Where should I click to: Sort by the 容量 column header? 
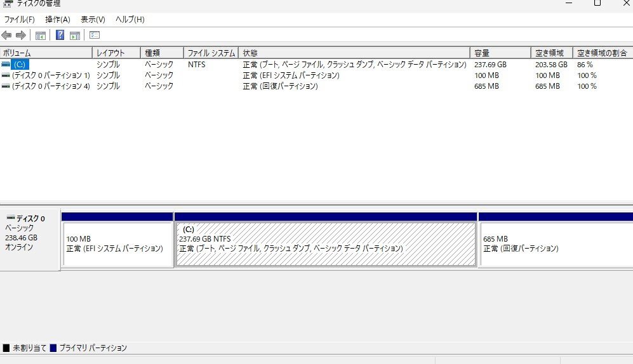[x=500, y=53]
